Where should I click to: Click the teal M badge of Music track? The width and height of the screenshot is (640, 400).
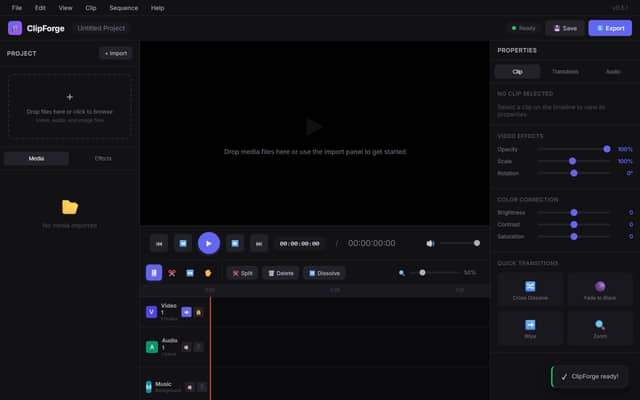[149, 387]
